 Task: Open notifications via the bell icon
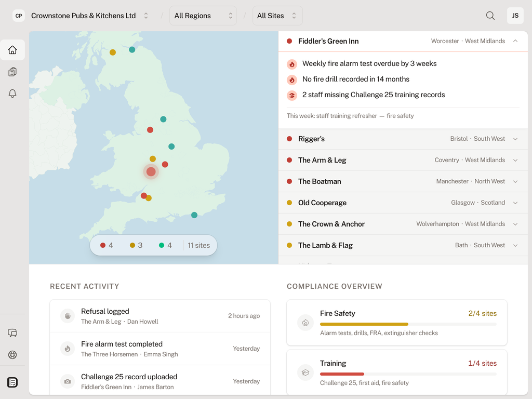click(x=12, y=94)
